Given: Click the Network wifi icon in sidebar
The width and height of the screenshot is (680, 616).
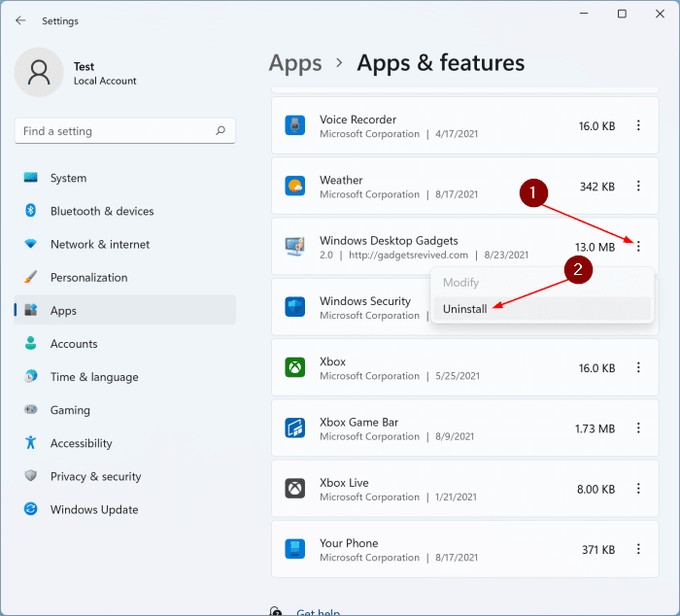Looking at the screenshot, I should 31,244.
